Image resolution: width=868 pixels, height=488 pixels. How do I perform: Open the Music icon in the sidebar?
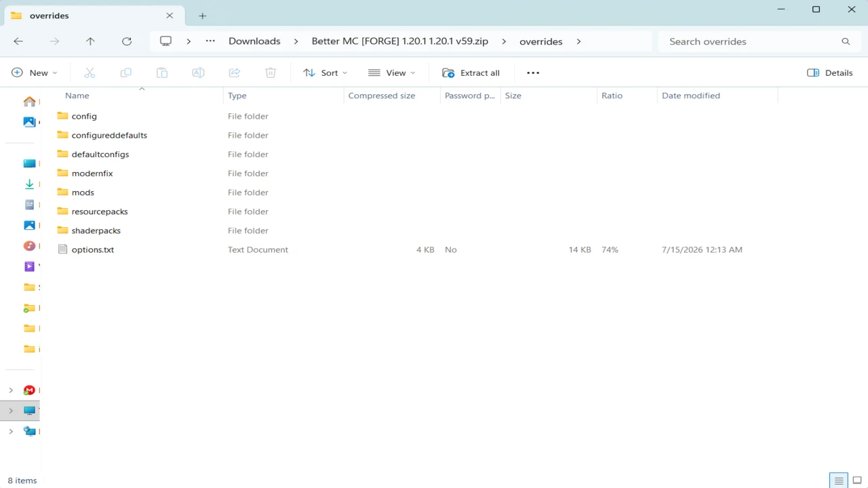[29, 246]
